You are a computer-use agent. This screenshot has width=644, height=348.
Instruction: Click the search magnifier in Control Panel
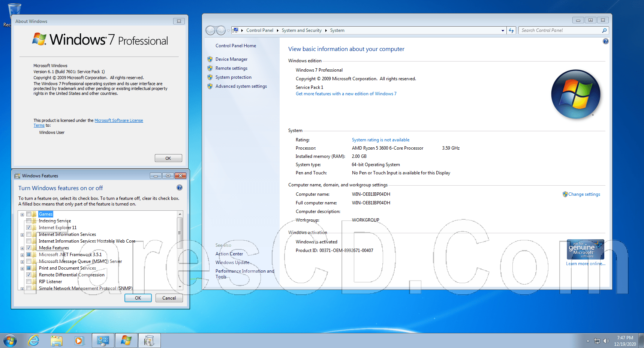pos(604,30)
